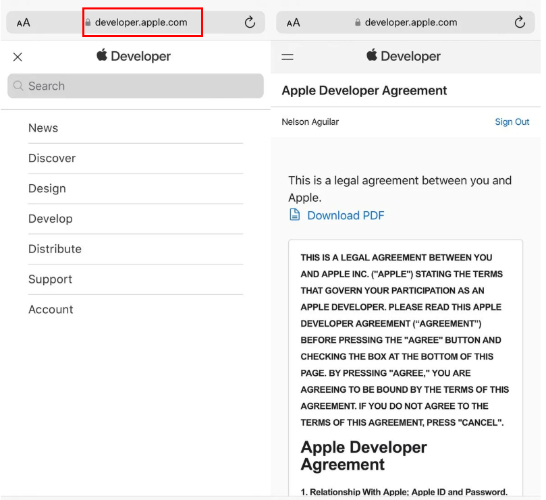This screenshot has width=546, height=500.
Task: Click the Apple Developer Agreement page title
Action: 364,91
